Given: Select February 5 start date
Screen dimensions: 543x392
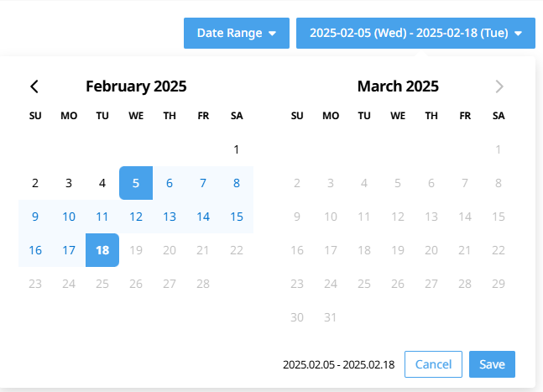Looking at the screenshot, I should tap(136, 183).
